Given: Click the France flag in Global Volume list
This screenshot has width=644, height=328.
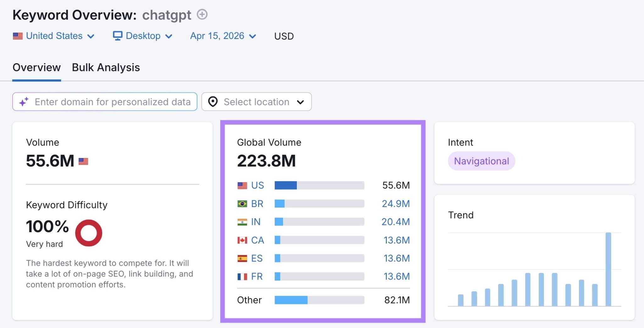Looking at the screenshot, I should point(241,276).
